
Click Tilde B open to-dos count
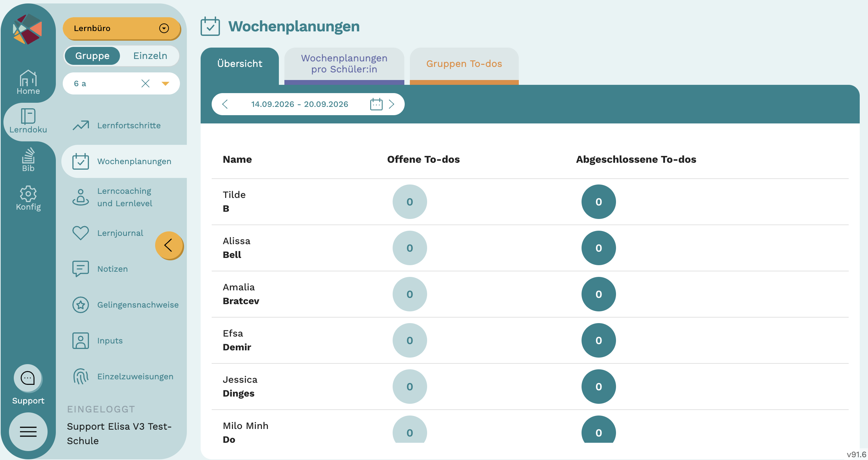point(410,202)
